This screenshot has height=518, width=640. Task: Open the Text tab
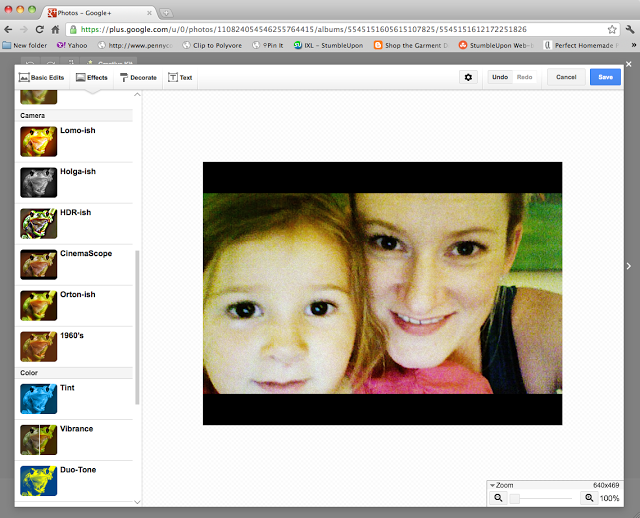click(x=180, y=77)
